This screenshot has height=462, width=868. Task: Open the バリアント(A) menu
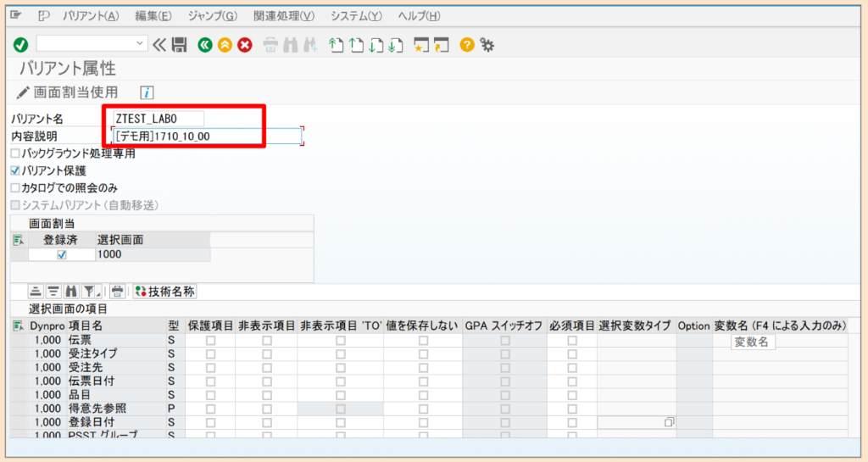(x=91, y=16)
